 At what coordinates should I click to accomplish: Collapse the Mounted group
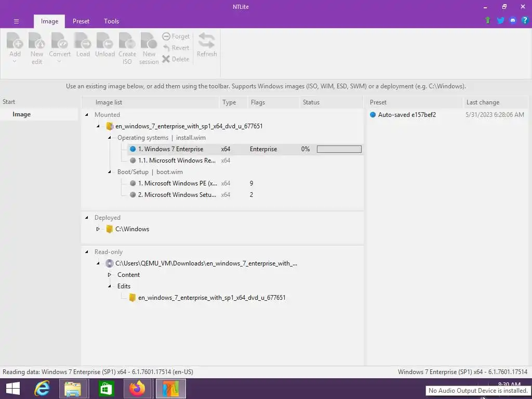tap(87, 115)
